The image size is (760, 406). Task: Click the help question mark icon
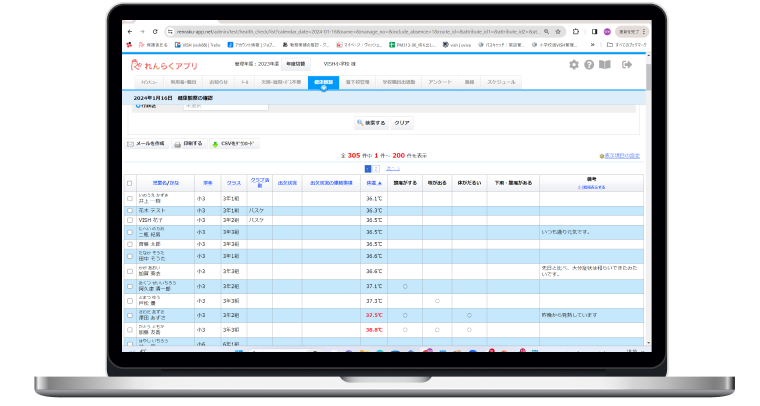[x=589, y=64]
